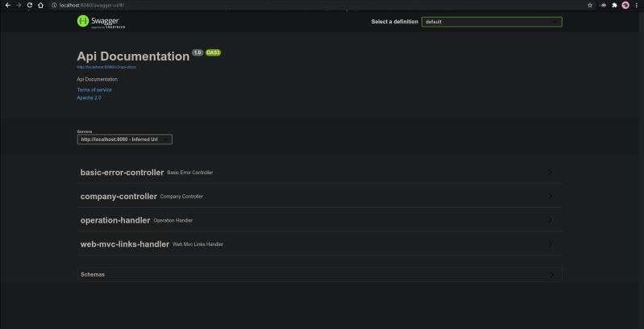
Task: Click the OAS3 badge
Action: click(213, 52)
